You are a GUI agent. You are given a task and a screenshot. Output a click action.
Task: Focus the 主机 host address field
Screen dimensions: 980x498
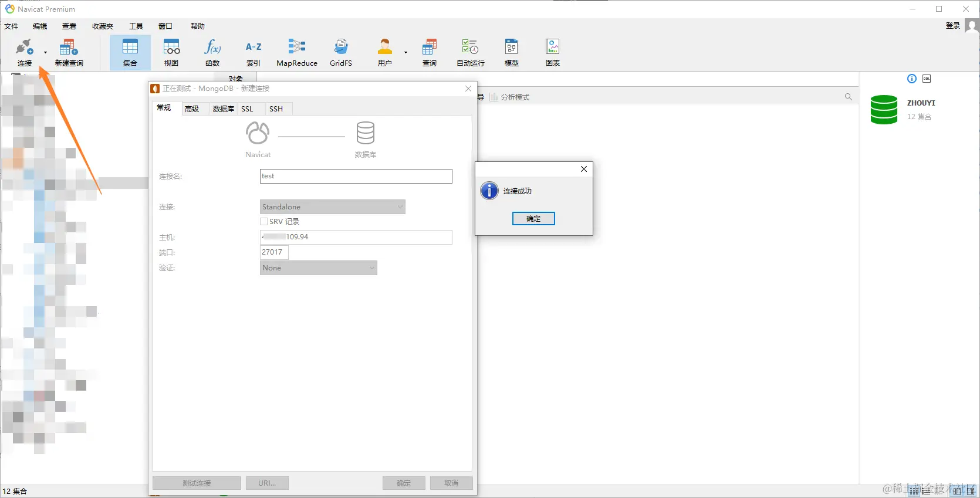356,237
